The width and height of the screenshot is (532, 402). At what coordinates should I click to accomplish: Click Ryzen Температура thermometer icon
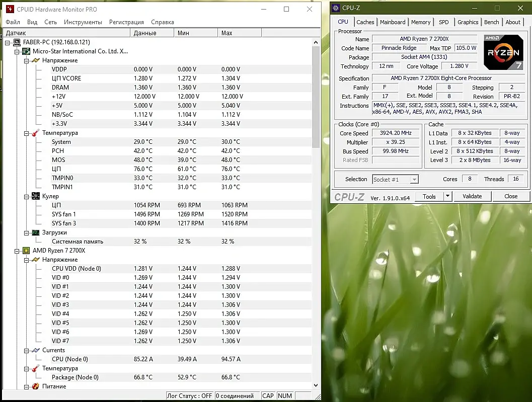click(36, 368)
